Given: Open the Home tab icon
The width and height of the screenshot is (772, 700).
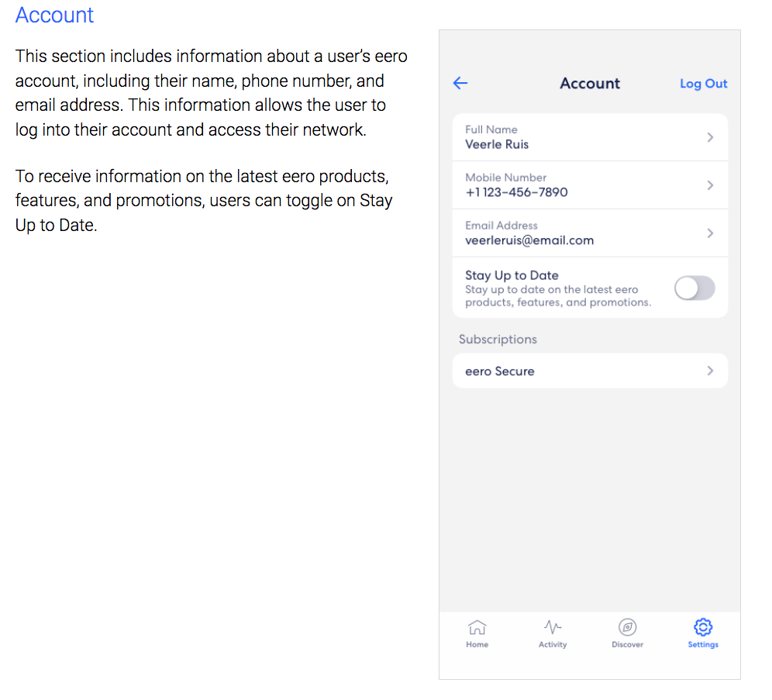Looking at the screenshot, I should pos(477,627).
